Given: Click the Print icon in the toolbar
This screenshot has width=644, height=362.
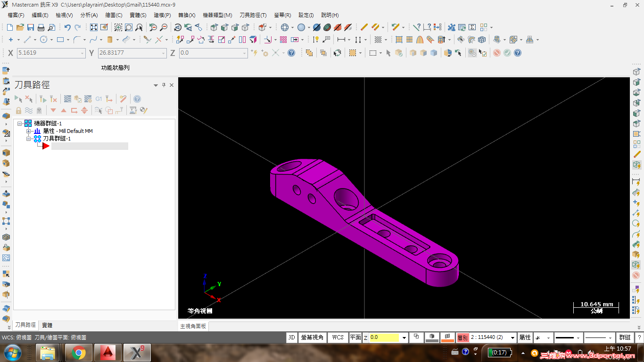Looking at the screenshot, I should 41,27.
